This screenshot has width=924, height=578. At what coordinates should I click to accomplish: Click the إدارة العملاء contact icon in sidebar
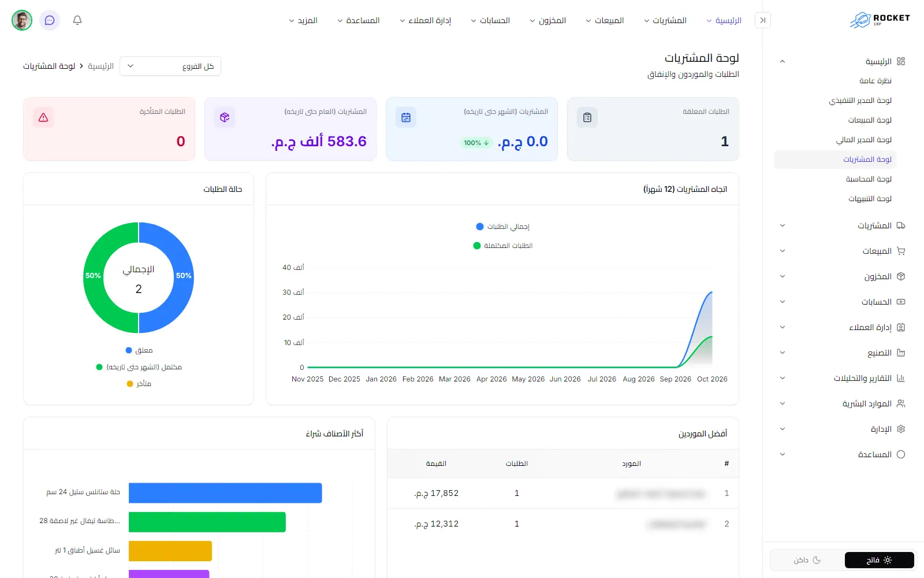click(901, 327)
